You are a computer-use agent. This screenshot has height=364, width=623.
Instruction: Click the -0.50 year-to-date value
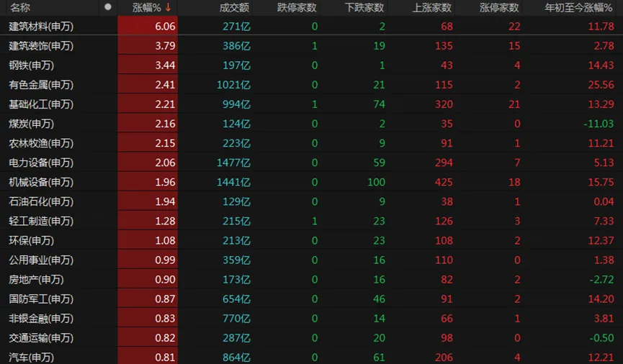tap(601, 337)
